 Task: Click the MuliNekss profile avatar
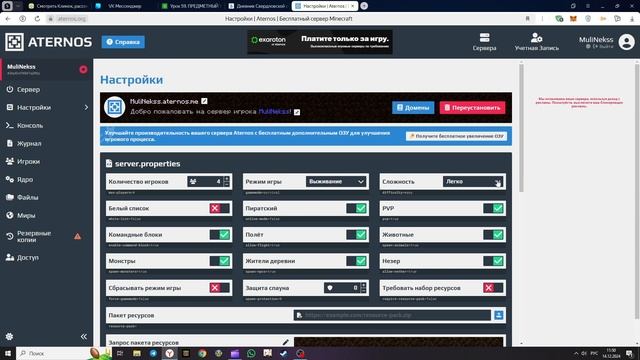pyautogui.click(x=627, y=42)
